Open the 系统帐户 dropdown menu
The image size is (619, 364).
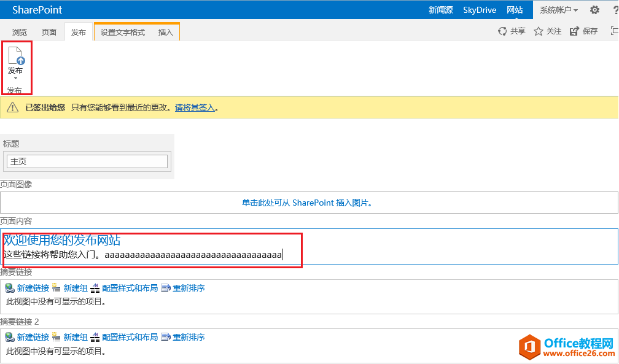click(x=558, y=10)
